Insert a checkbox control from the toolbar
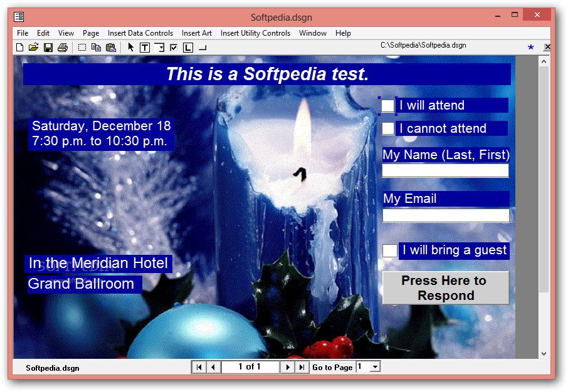568x392 pixels. click(174, 48)
